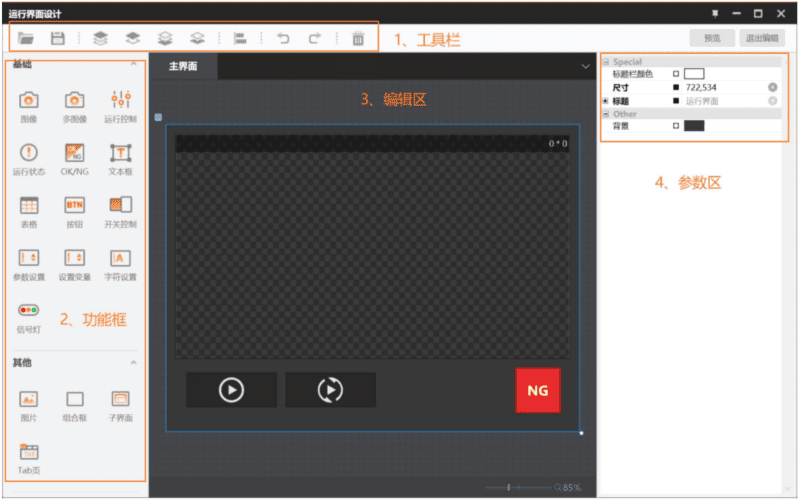Image resolution: width=801 pixels, height=501 pixels.
Task: Click the reset icon beside 722,534
Action: pos(772,87)
